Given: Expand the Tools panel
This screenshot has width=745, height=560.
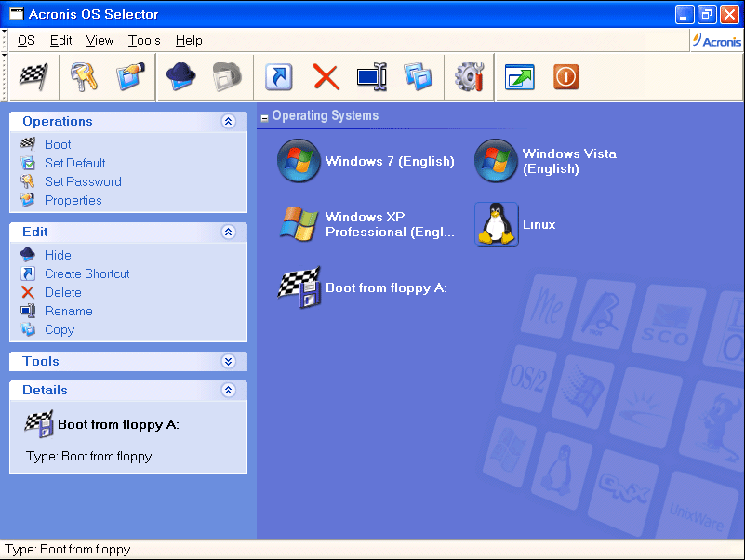Looking at the screenshot, I should 228,361.
